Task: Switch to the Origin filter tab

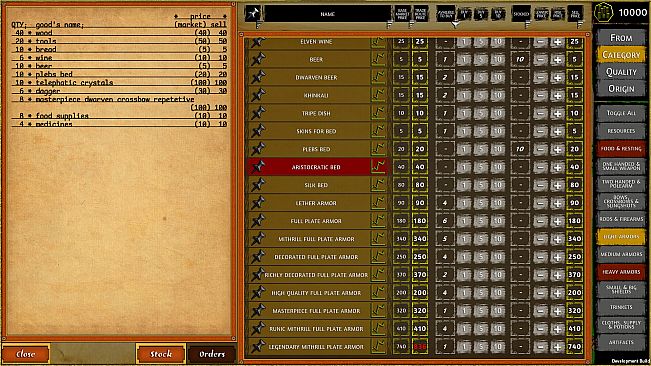Action: click(621, 89)
